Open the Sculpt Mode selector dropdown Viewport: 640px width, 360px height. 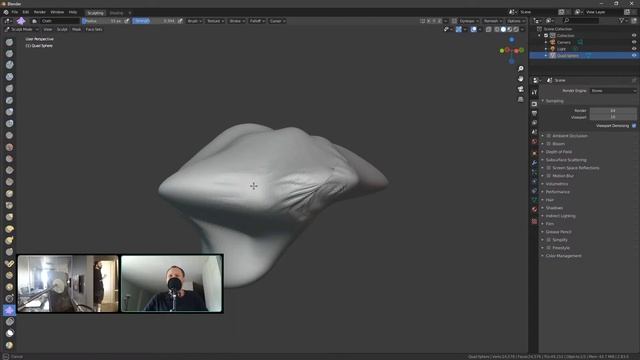21,29
